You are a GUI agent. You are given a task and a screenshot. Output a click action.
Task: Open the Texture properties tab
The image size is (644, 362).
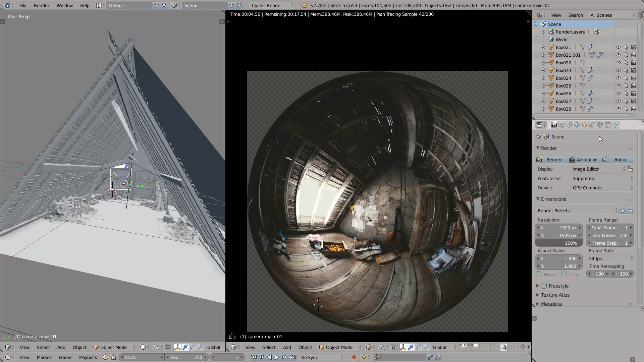(x=608, y=125)
